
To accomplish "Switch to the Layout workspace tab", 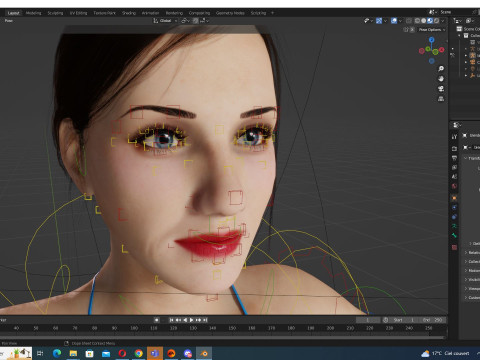I will [14, 13].
